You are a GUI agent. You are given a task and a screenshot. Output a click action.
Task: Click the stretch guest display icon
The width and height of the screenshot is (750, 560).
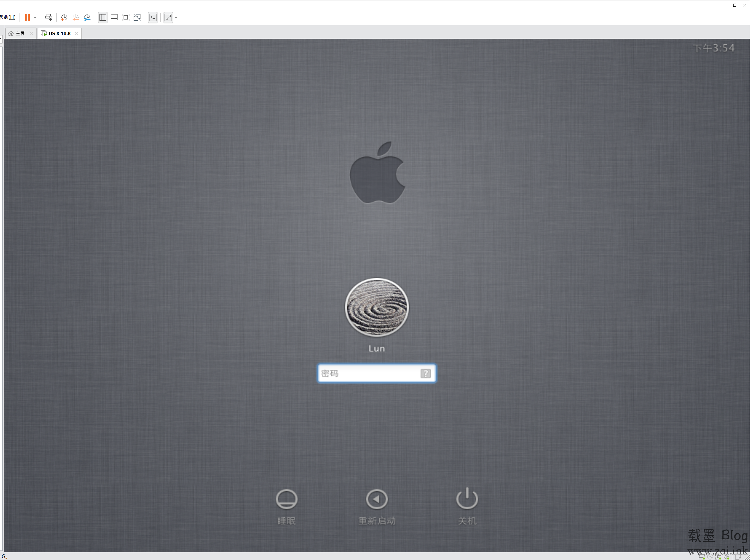coord(168,17)
